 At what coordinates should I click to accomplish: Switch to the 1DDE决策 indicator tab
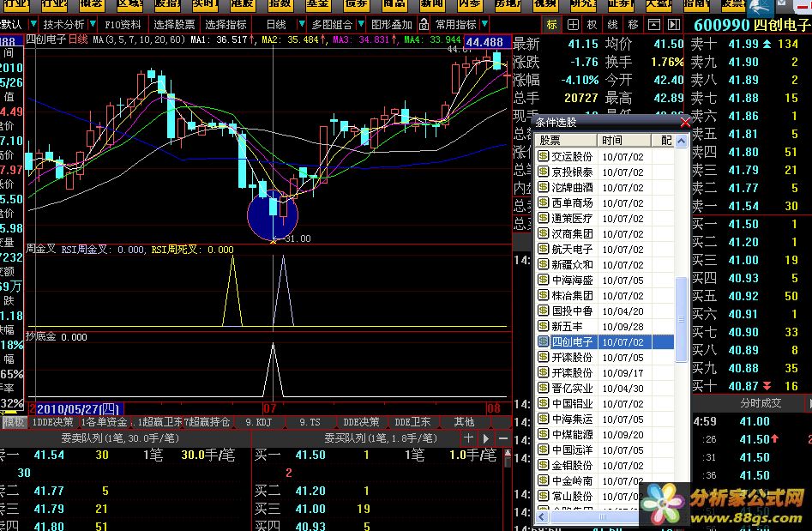tap(52, 422)
